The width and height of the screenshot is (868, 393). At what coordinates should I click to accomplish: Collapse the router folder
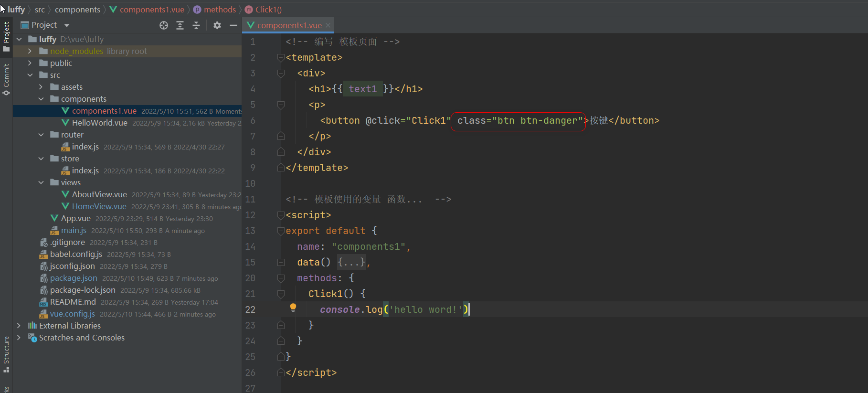click(41, 135)
